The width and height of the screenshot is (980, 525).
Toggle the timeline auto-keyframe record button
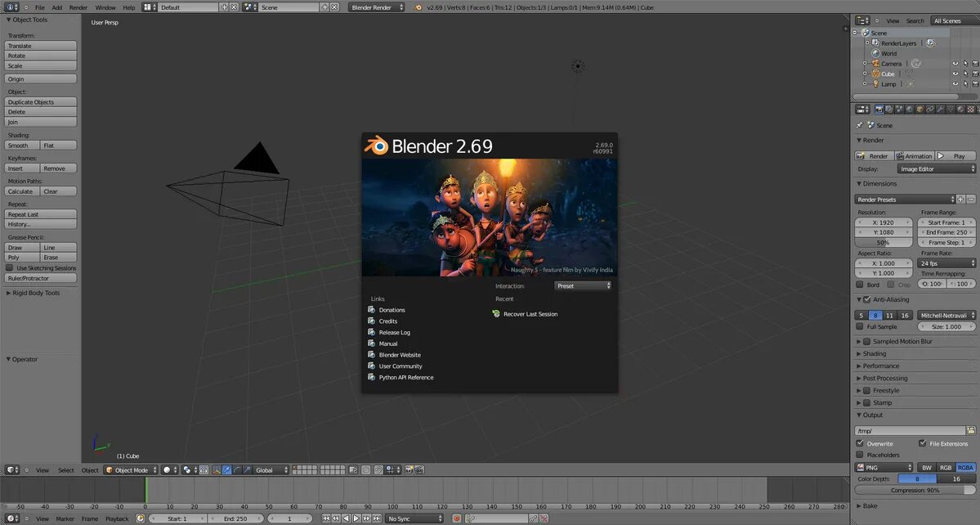(456, 518)
